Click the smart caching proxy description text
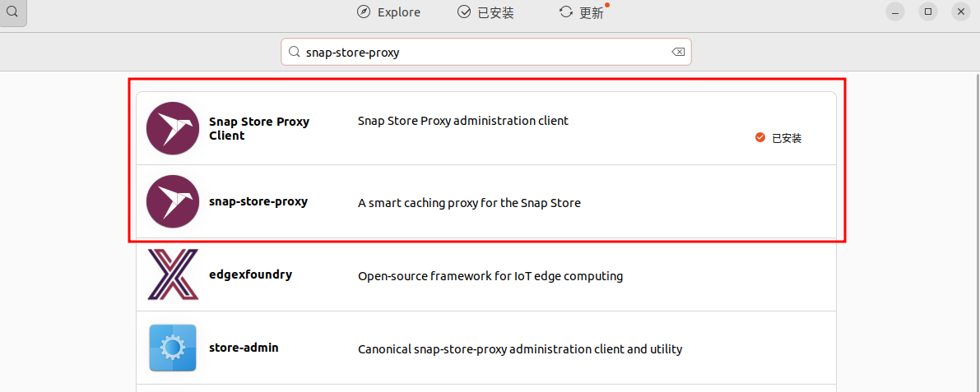Screen dimensions: 980x392 pyautogui.click(x=469, y=203)
